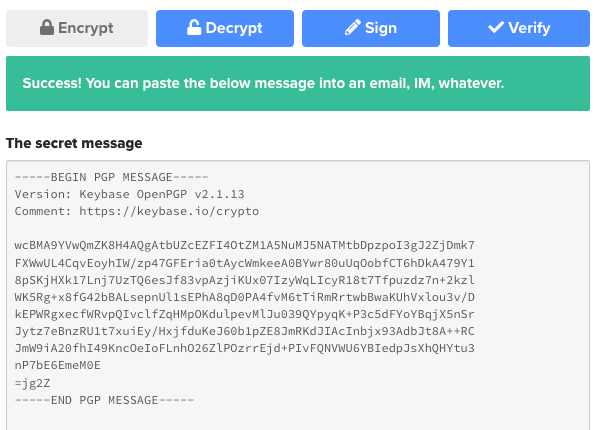Click the ciphertext line starting FXWwUL4

(x=245, y=263)
